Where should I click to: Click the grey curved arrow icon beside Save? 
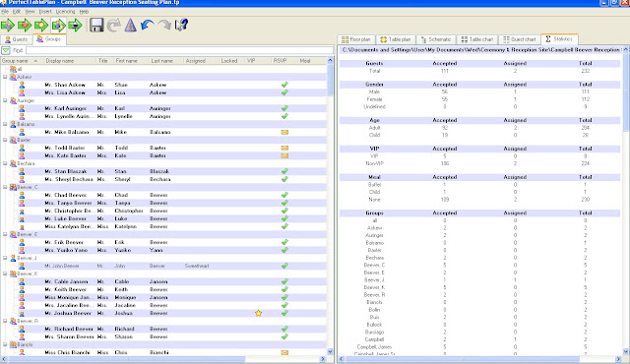[x=114, y=25]
